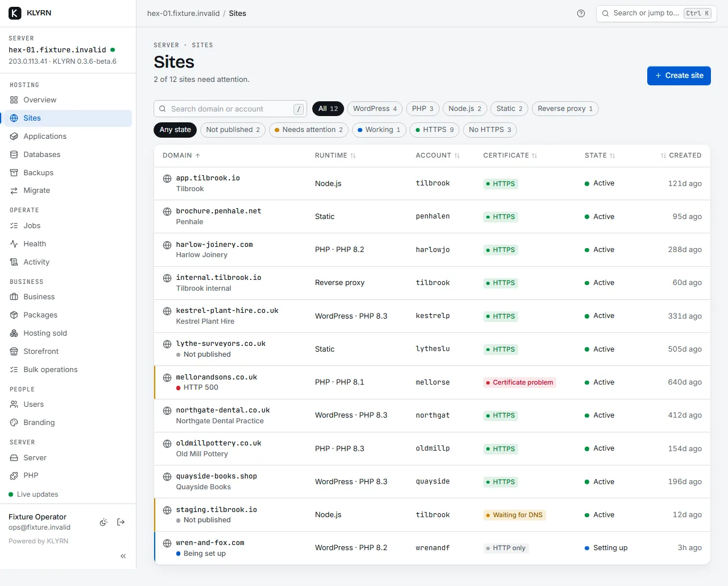Filter sites by WordPress runtime
Viewport: 728px width, 586px height.
375,109
